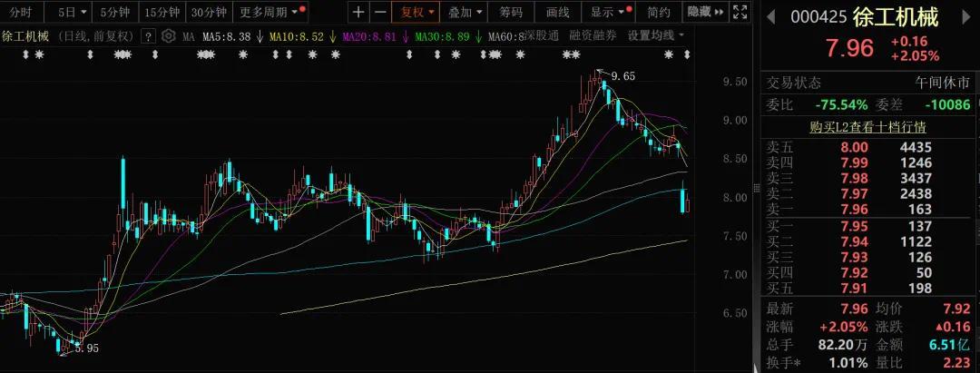Click the 融资融券 margin trading label
The image size is (980, 373).
point(593,35)
